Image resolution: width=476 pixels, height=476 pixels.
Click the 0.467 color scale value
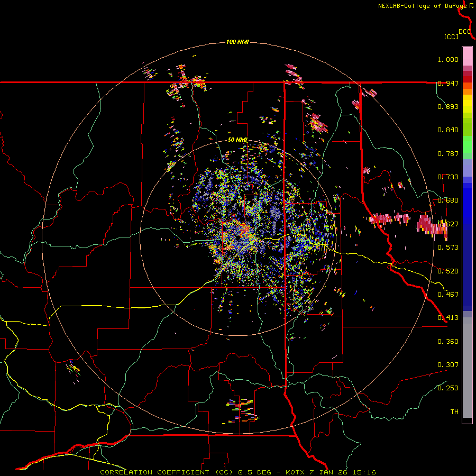448,295
